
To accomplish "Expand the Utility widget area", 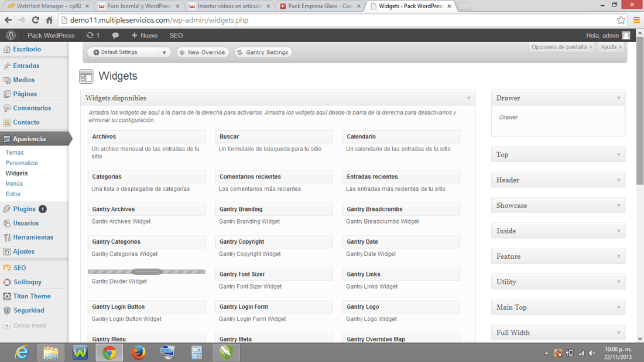I will tap(619, 282).
